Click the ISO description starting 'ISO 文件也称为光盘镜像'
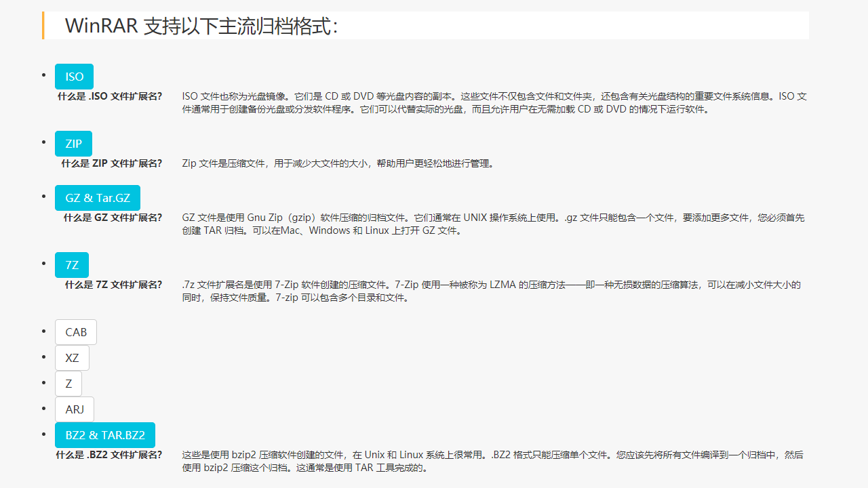Viewport: 868px width, 488px height. 494,103
